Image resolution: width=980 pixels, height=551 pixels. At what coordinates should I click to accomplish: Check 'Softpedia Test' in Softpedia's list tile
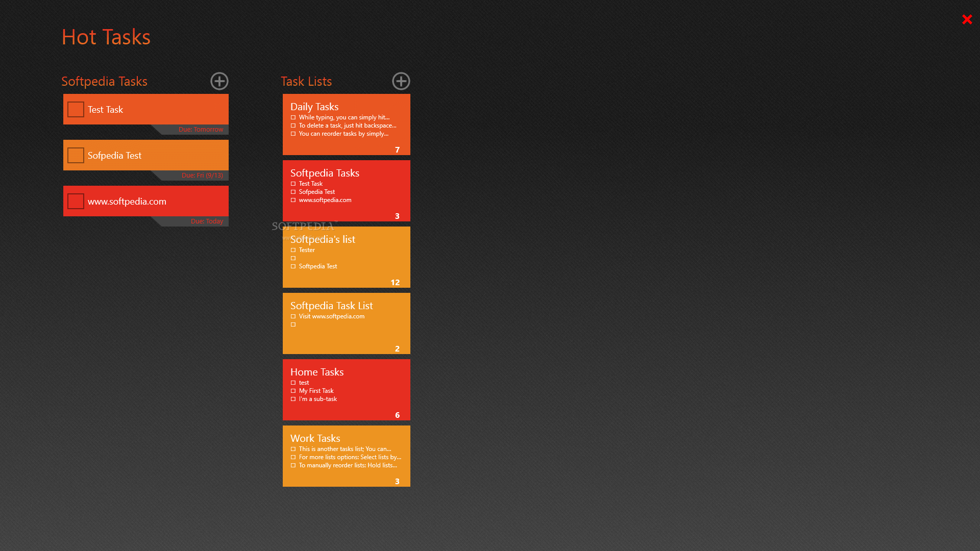[x=293, y=266]
